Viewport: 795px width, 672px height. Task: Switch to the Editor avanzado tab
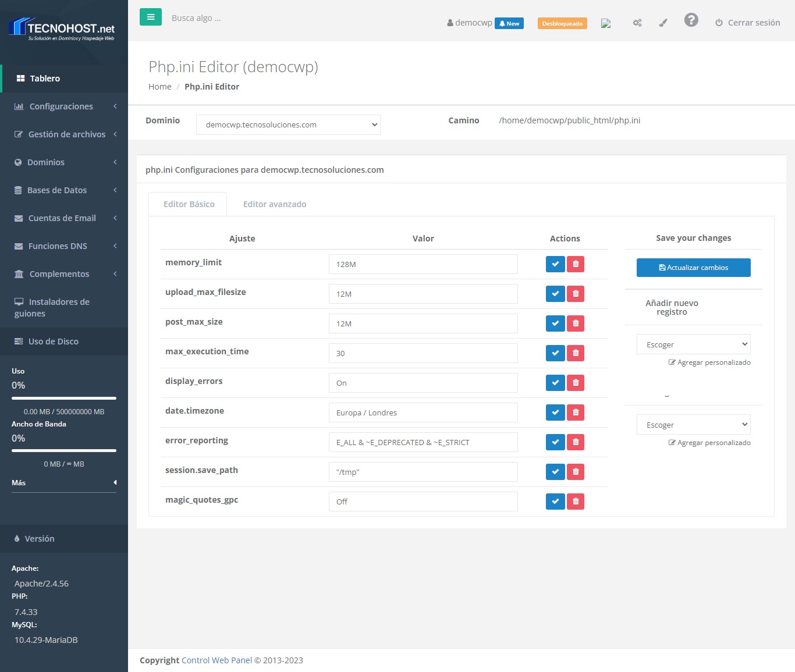(275, 204)
